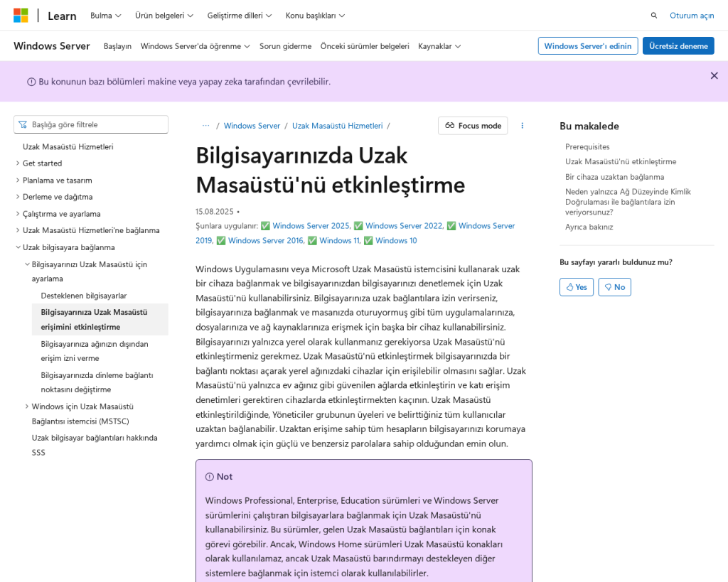Open Sorun giderme page
This screenshot has width=728, height=582.
coord(285,46)
